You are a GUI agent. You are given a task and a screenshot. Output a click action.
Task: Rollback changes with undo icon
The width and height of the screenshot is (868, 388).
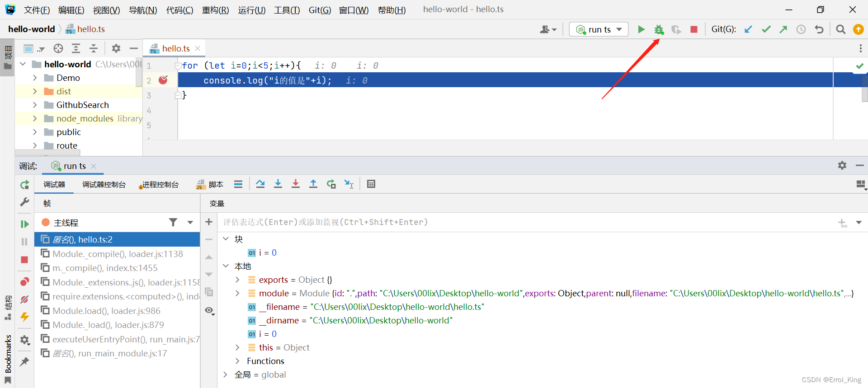(819, 29)
